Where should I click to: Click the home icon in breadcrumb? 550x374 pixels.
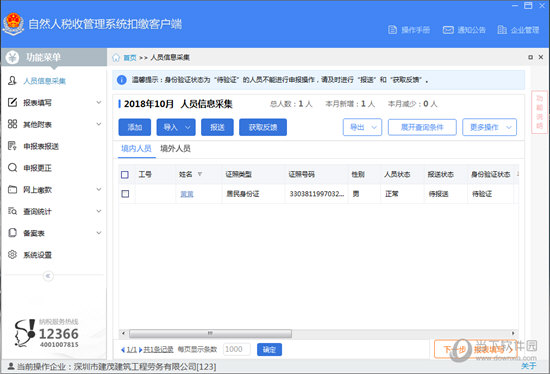[x=116, y=58]
